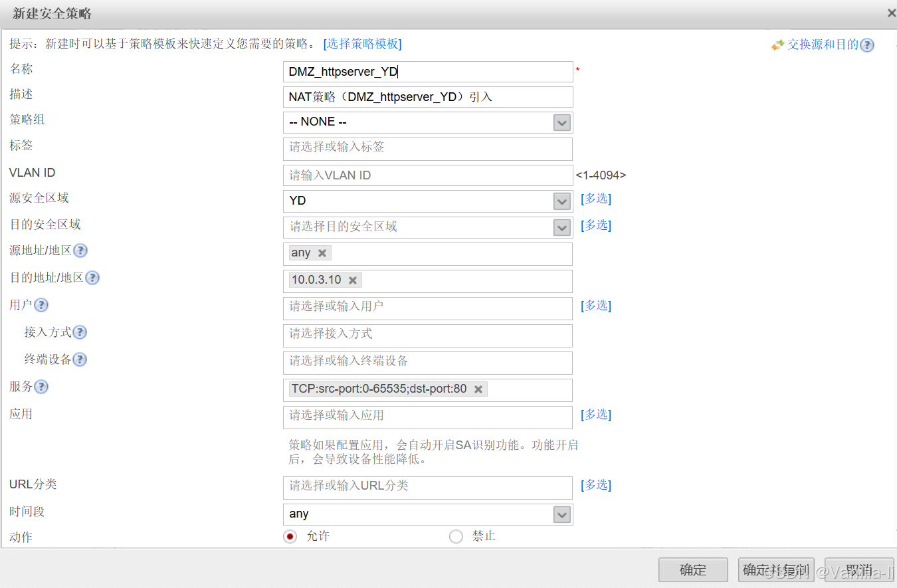Click the 取消 button

859,570
